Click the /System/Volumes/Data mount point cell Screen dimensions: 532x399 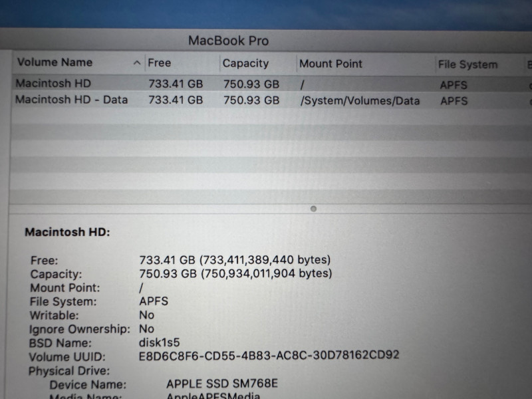pos(360,101)
